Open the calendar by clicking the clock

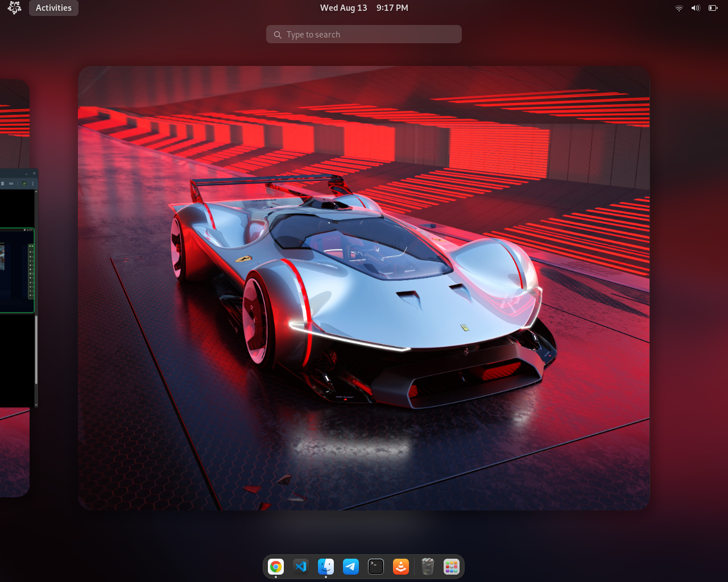(x=364, y=7)
